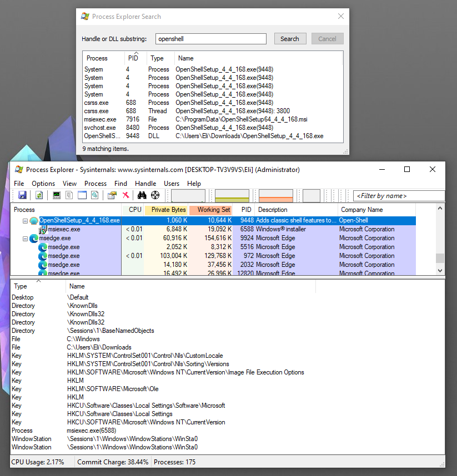Sort search results by Process column
This screenshot has width=457, height=476.
[x=103, y=58]
